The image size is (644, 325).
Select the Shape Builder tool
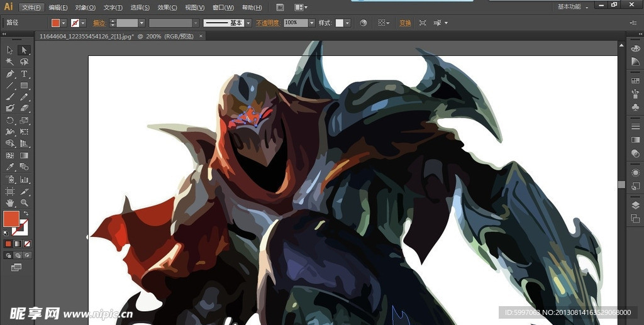(10, 143)
